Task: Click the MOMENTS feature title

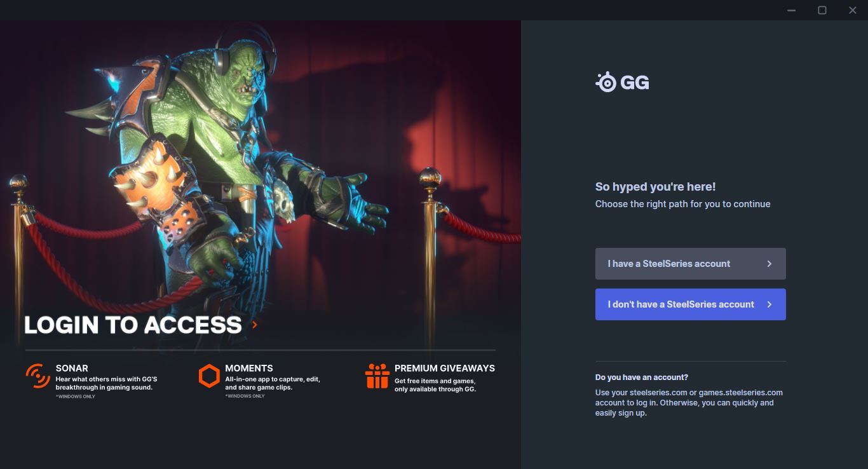Action: [249, 368]
